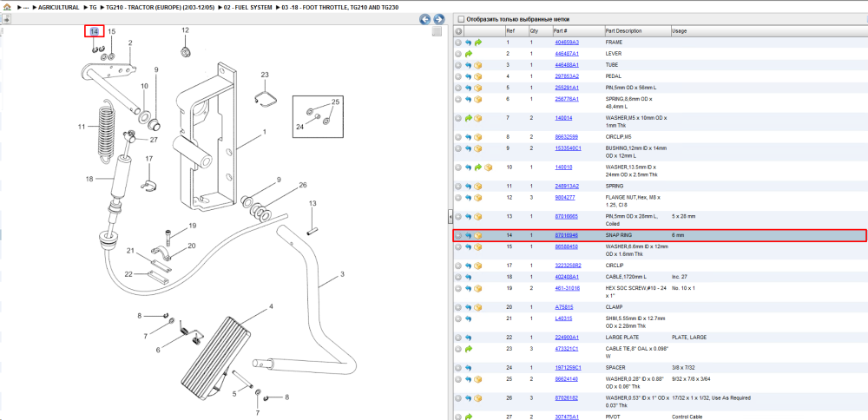Add SPACER row with gray plus button
868x420 pixels.
pyautogui.click(x=458, y=368)
